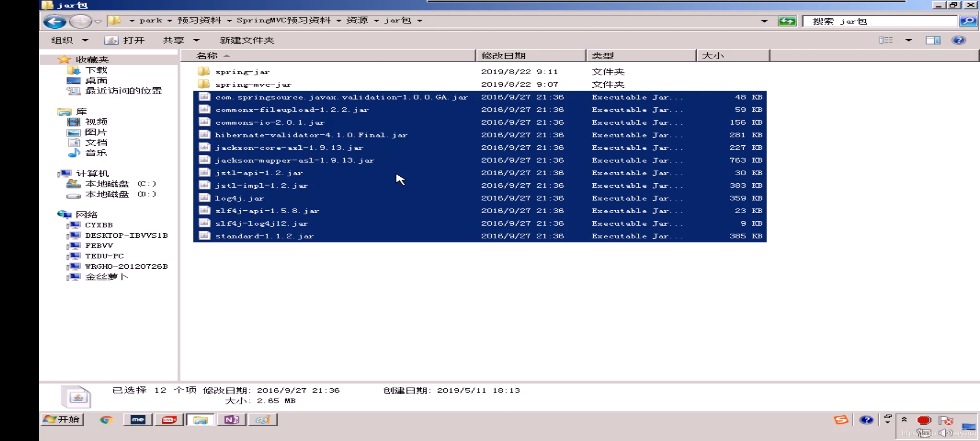Click the refresh icon beside address bar

coord(786,21)
